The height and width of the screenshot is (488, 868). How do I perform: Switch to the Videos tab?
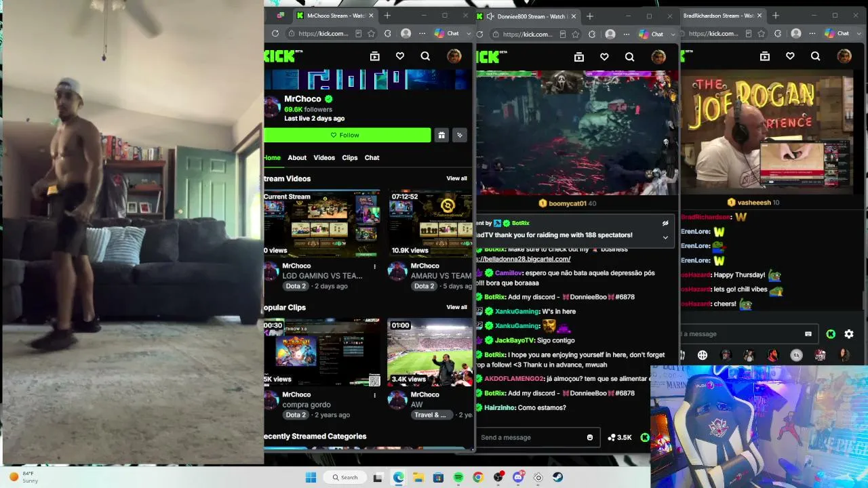(x=324, y=158)
